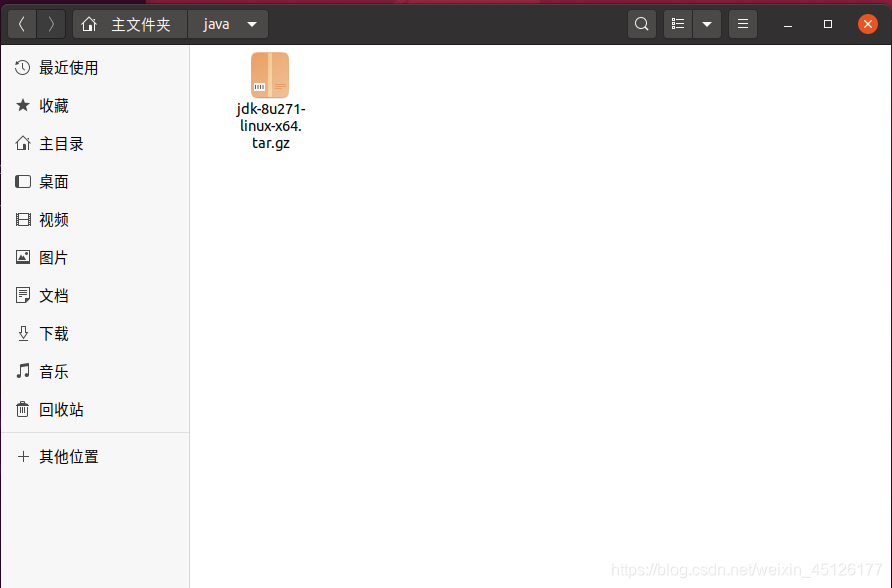The image size is (892, 588).
Task: Click the desktop icon beside 桌面
Action: pos(23,181)
